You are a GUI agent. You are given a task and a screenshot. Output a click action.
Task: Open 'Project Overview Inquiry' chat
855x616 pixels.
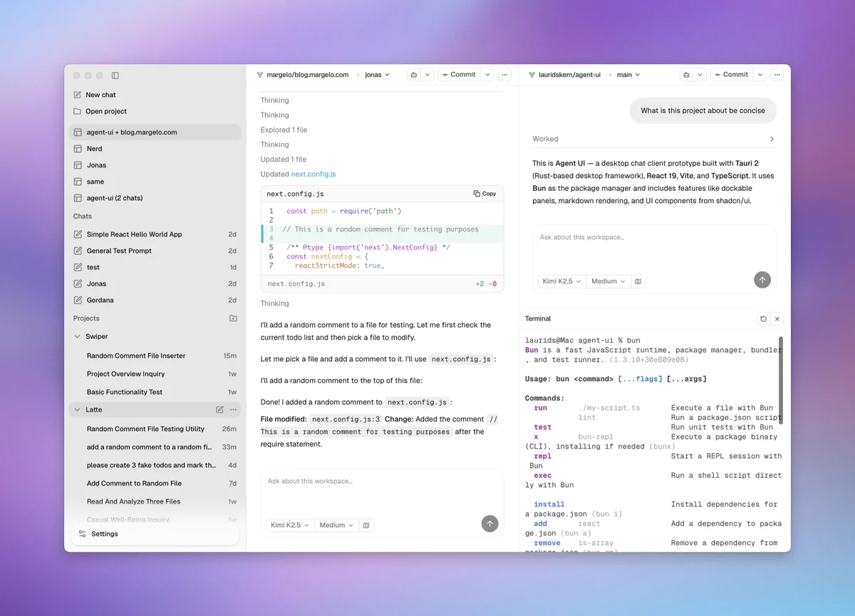pyautogui.click(x=155, y=374)
